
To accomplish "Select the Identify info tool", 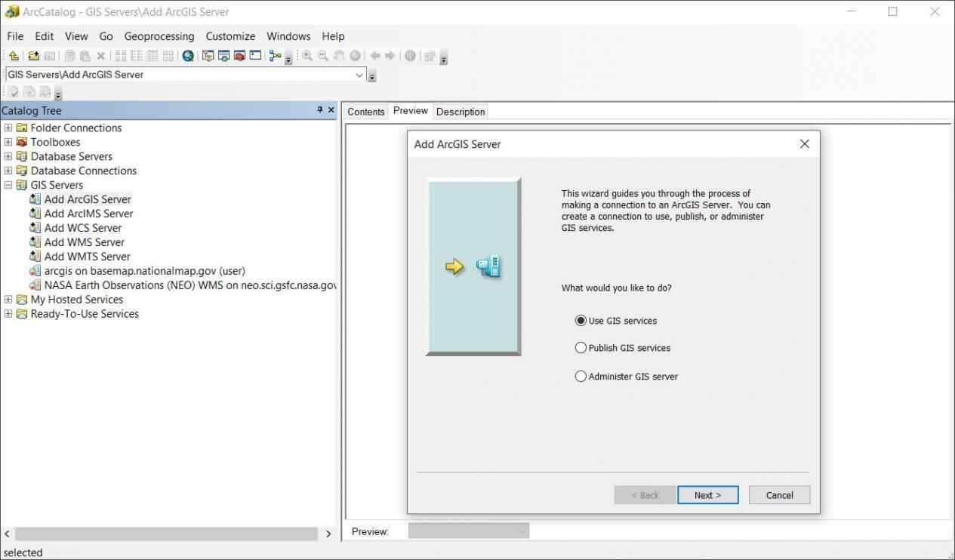I will (x=410, y=56).
